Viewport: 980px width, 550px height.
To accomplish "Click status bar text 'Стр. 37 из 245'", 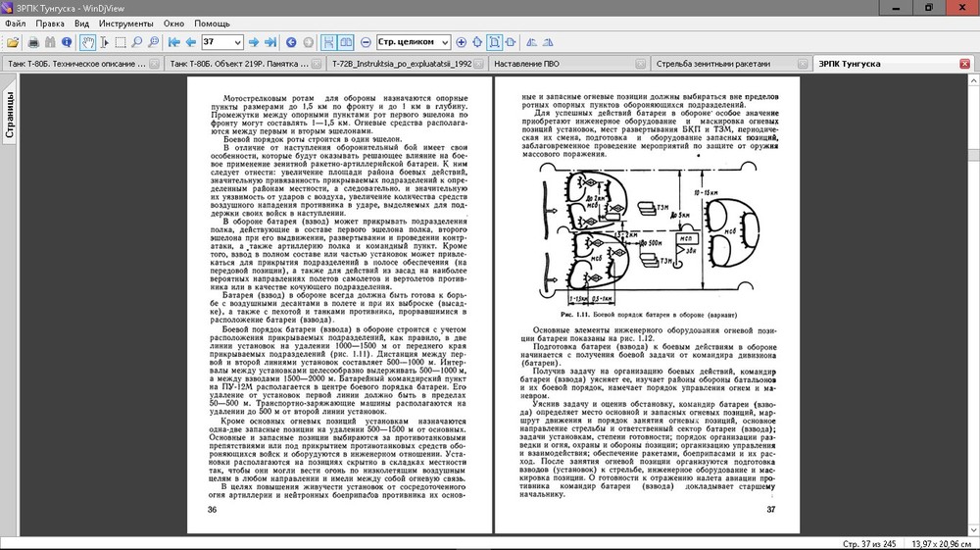I will 869,544.
